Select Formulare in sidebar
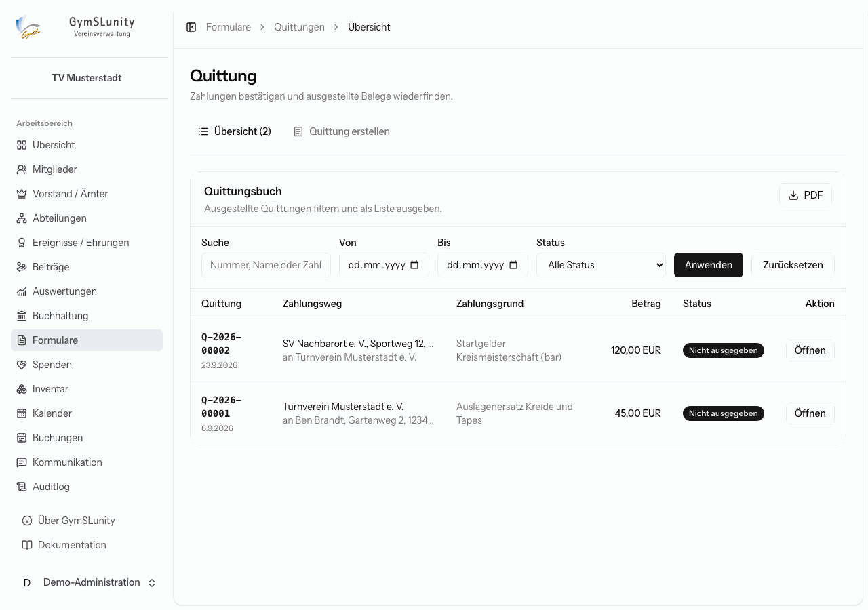Viewport: 868px width, 610px height. 87,340
